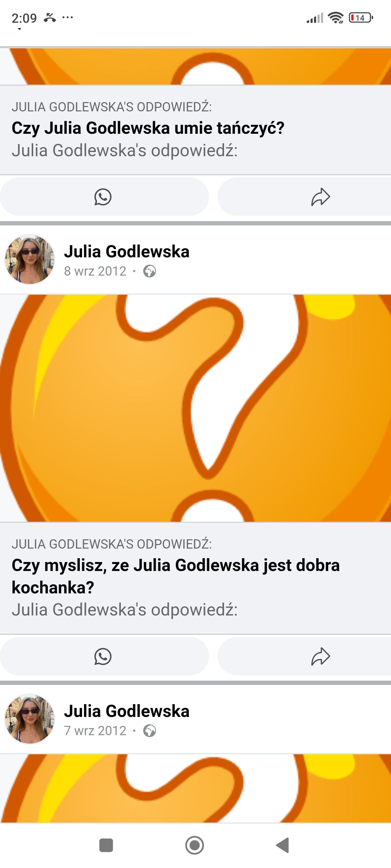
Task: Tap the large question mark image in 8 wrz post
Action: tap(195, 408)
